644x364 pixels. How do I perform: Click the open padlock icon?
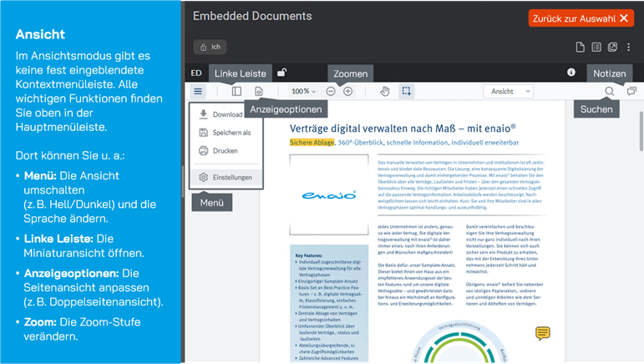(x=282, y=73)
